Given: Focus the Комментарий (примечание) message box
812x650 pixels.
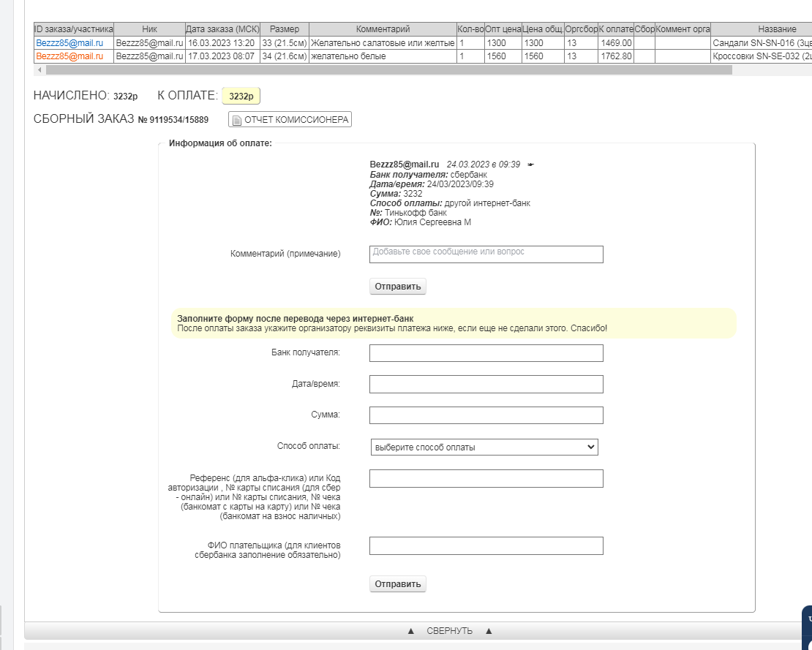Looking at the screenshot, I should coord(486,254).
